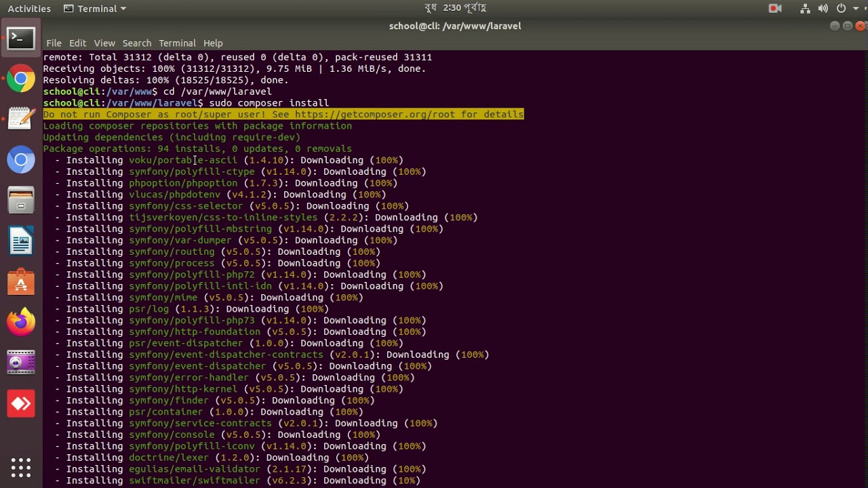
Task: Click voku/portable-ascii package name
Action: (183, 160)
